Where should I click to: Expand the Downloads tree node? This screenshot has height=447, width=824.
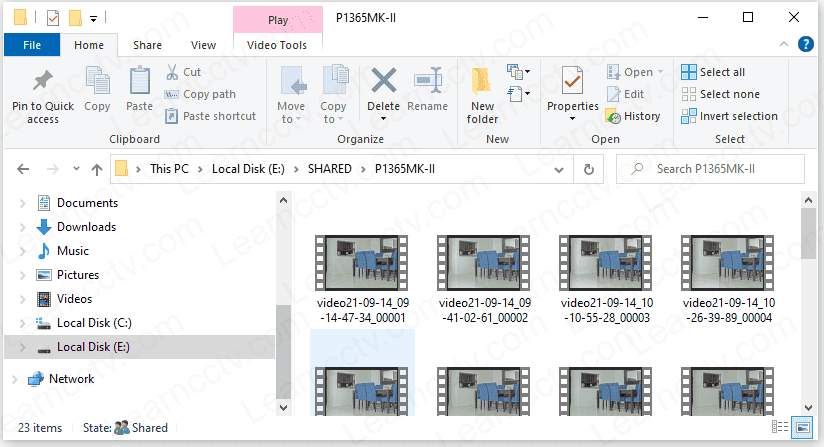click(x=22, y=227)
